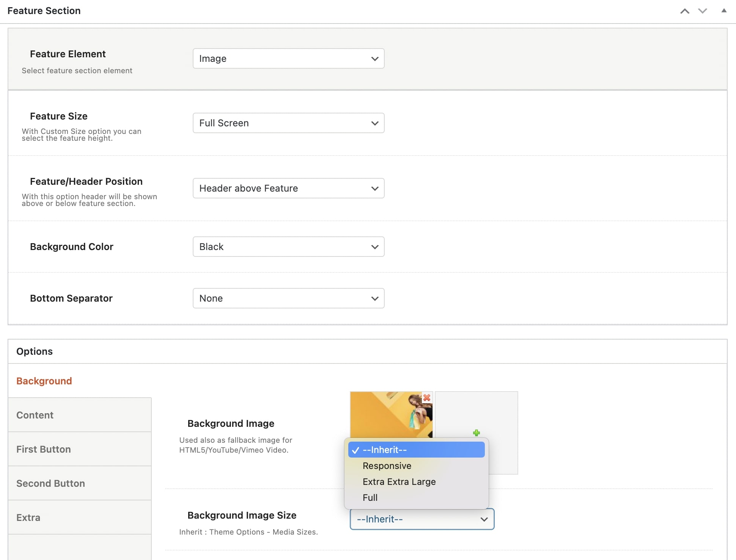Switch to the Content tab
This screenshot has height=560, width=736.
tap(35, 415)
